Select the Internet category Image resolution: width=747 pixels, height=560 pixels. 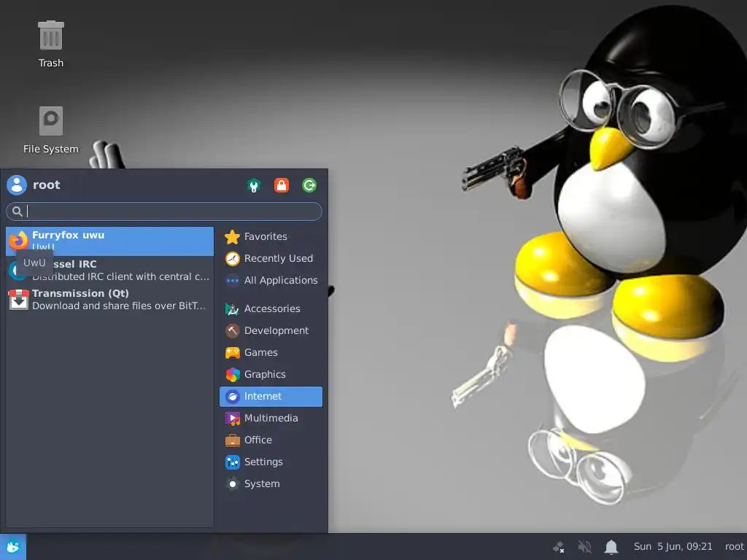[x=271, y=396]
